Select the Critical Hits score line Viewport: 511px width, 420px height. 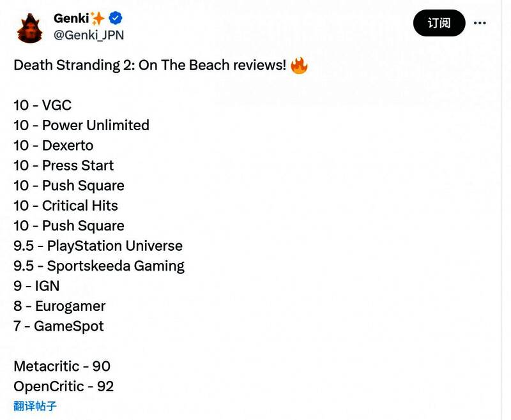point(66,206)
